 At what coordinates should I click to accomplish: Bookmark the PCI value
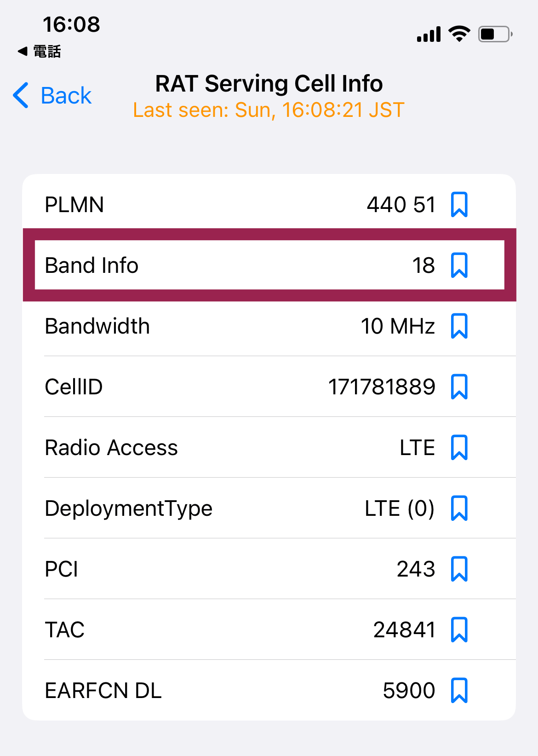click(459, 569)
